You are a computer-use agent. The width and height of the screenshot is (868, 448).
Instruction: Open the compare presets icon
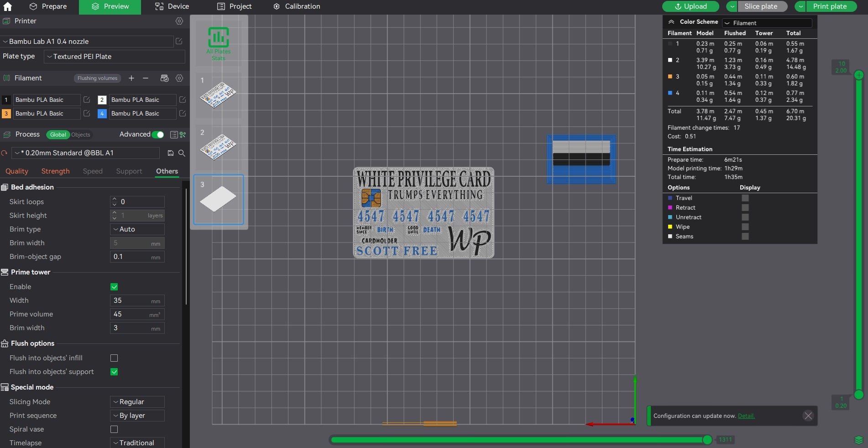183,135
